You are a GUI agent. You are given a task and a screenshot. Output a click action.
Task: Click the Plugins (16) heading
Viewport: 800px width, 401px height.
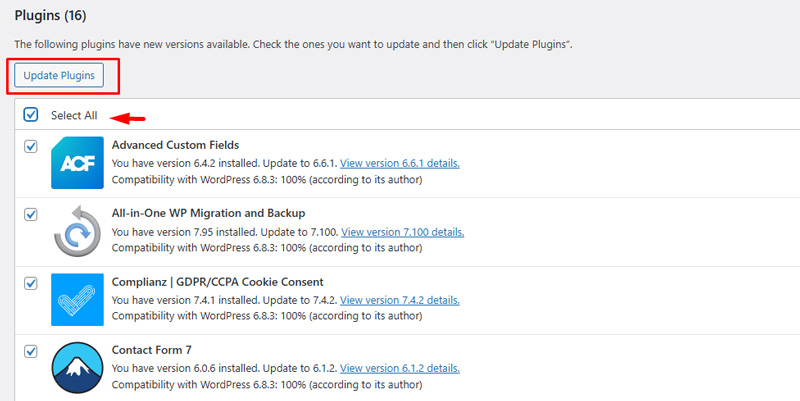click(50, 16)
